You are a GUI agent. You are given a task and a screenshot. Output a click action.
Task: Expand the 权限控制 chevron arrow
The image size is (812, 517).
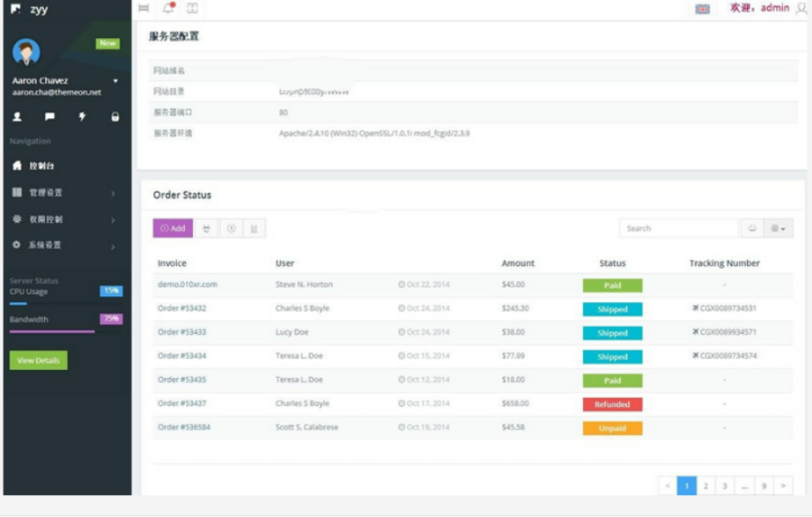pos(113,220)
